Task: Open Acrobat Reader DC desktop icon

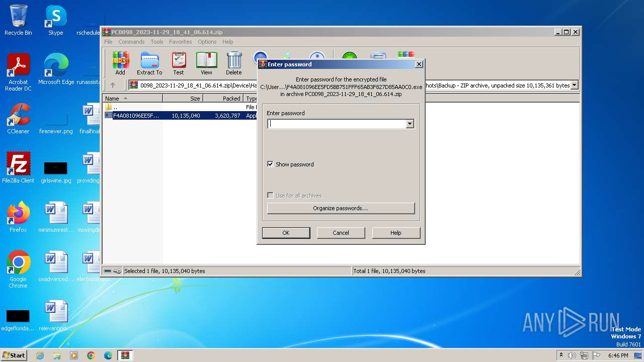Action: (x=18, y=72)
